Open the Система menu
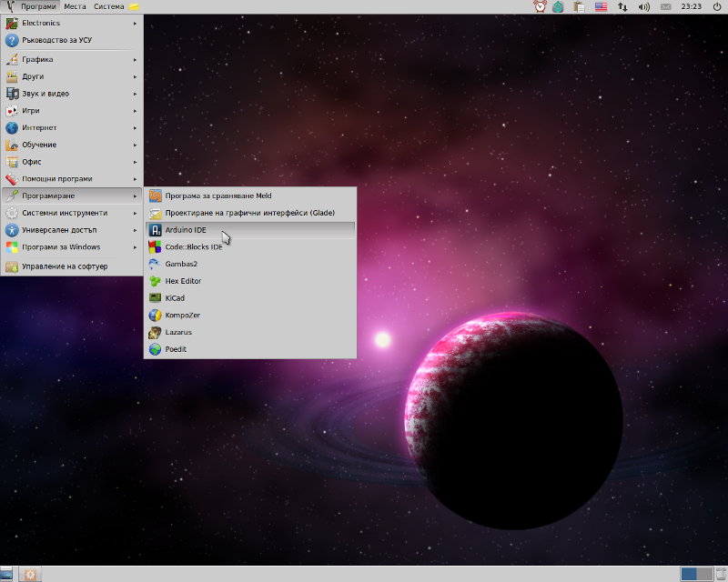The width and height of the screenshot is (728, 582). pos(108,6)
